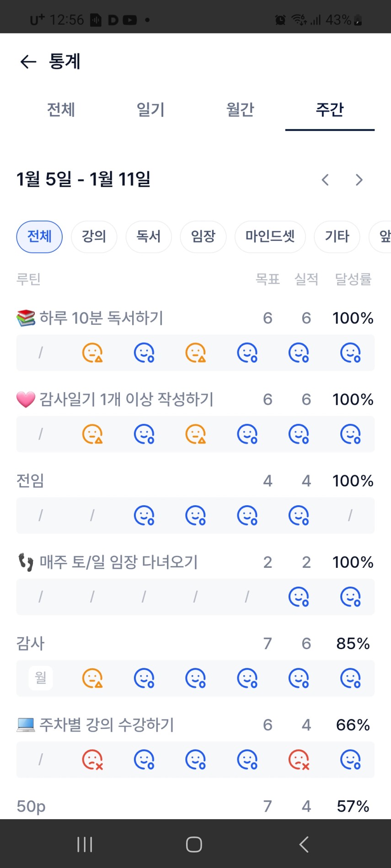Tap first orange partial face in 하루 10분 독서하기 row
This screenshot has width=391, height=868.
pyautogui.click(x=92, y=353)
